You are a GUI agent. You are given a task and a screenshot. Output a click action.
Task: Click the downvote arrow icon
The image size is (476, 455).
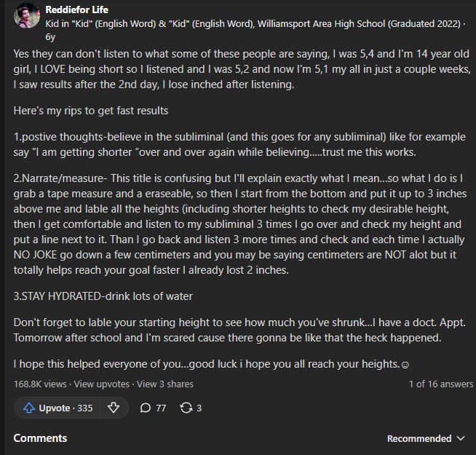point(114,408)
